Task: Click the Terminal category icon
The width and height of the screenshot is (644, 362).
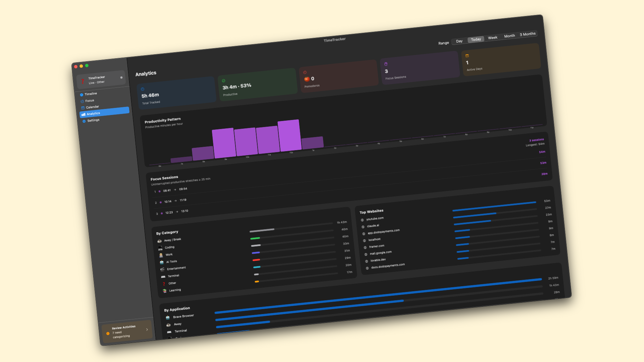Action: tap(163, 277)
